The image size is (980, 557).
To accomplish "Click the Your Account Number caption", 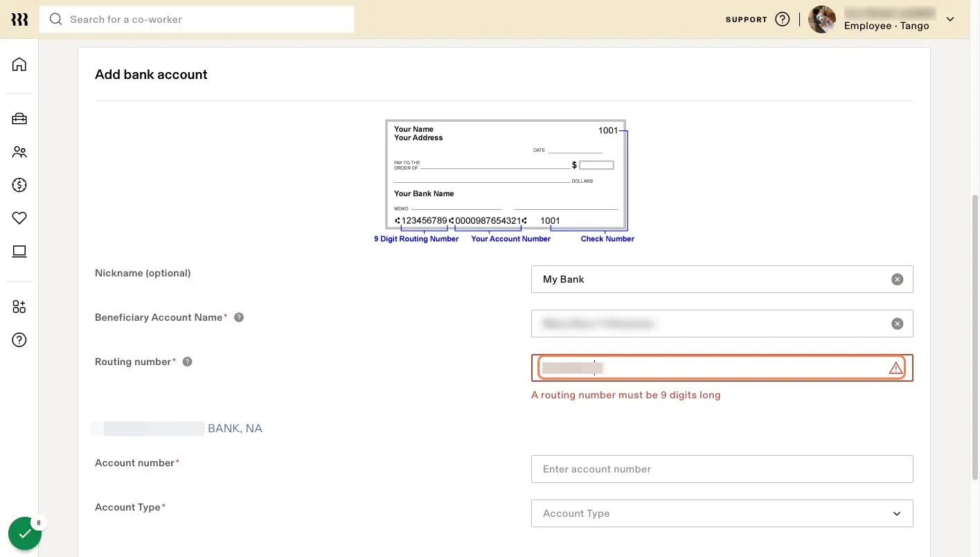I will 510,239.
